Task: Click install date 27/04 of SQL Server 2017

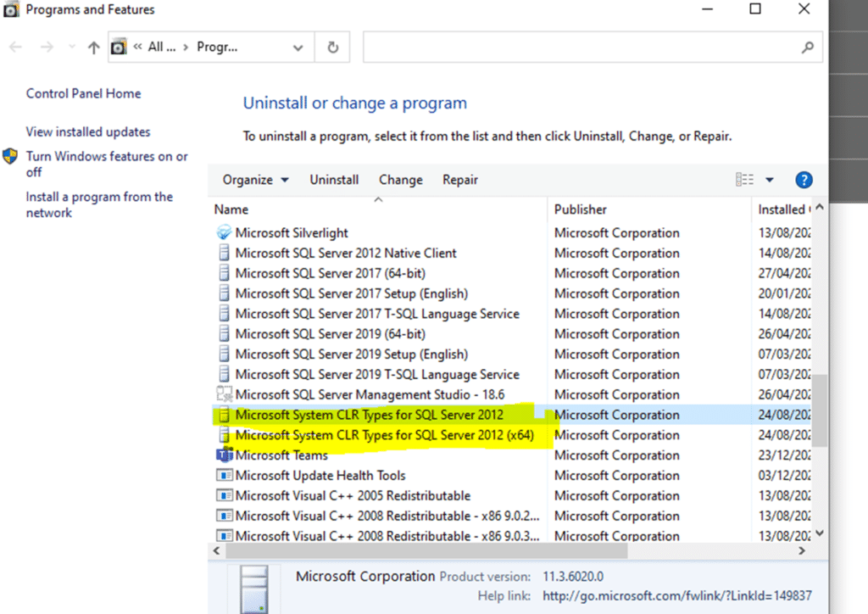Action: click(784, 274)
